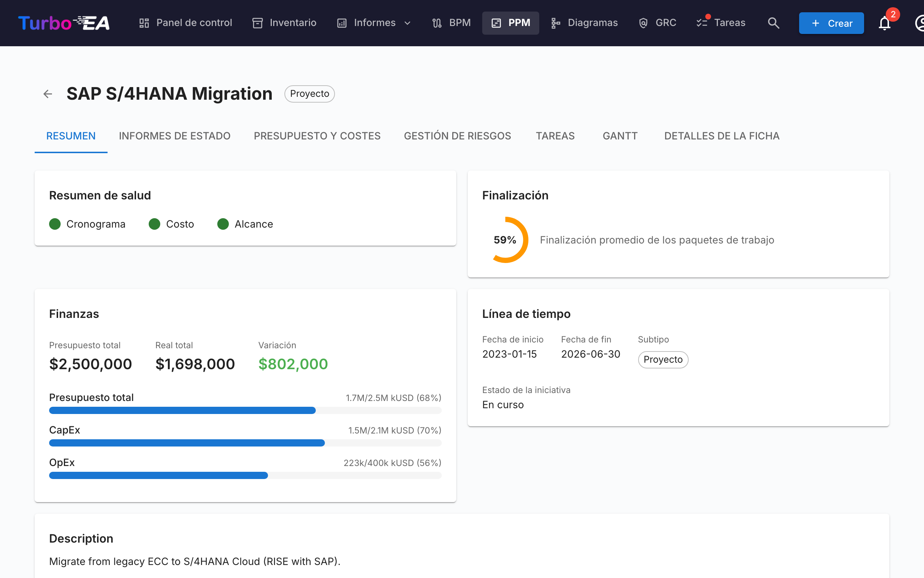Image resolution: width=924 pixels, height=578 pixels.
Task: Click the Informes chart icon
Action: [x=342, y=23]
